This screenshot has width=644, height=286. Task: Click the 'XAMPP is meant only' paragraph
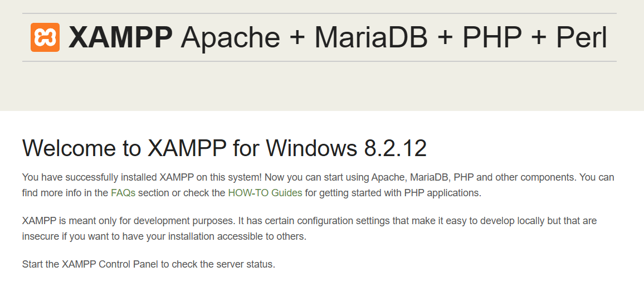point(309,229)
